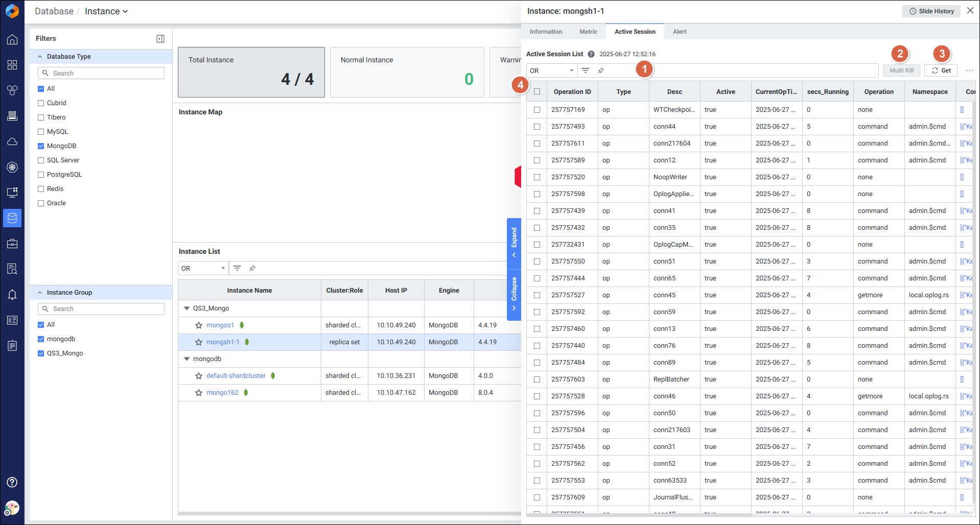Open the help question mark icon
This screenshot has height=525, width=980.
[12, 482]
